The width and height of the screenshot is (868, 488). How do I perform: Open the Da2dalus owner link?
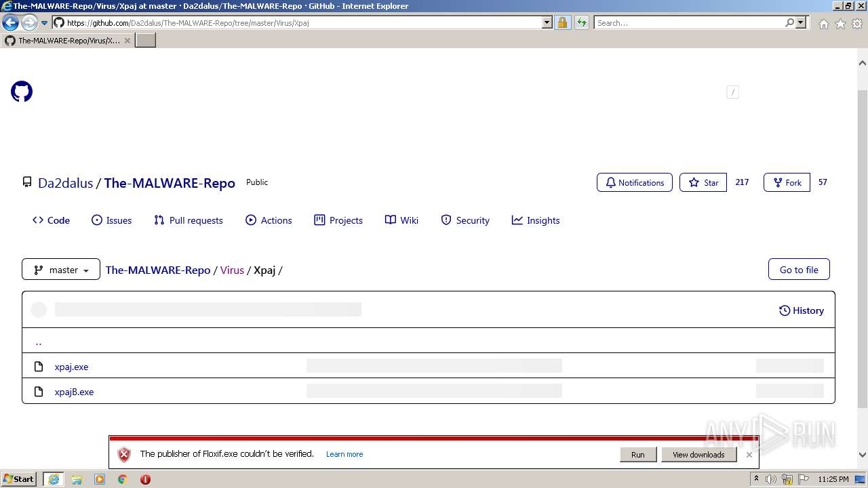click(65, 183)
